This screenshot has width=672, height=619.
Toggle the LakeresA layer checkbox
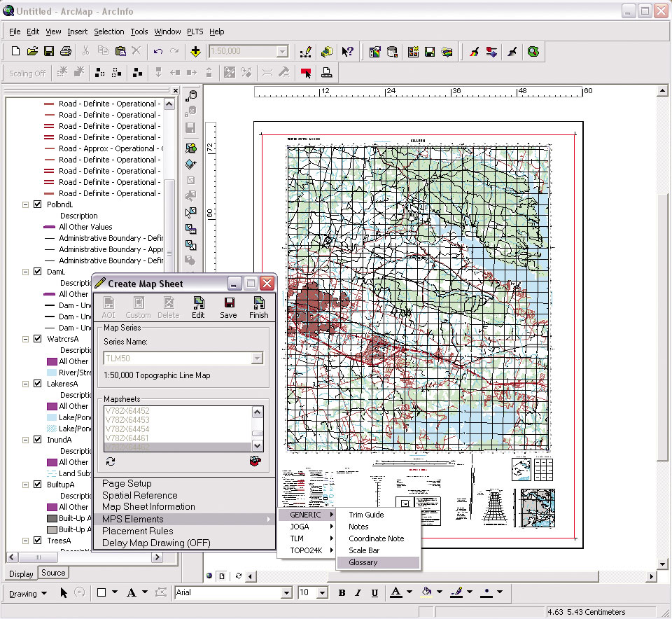(38, 383)
